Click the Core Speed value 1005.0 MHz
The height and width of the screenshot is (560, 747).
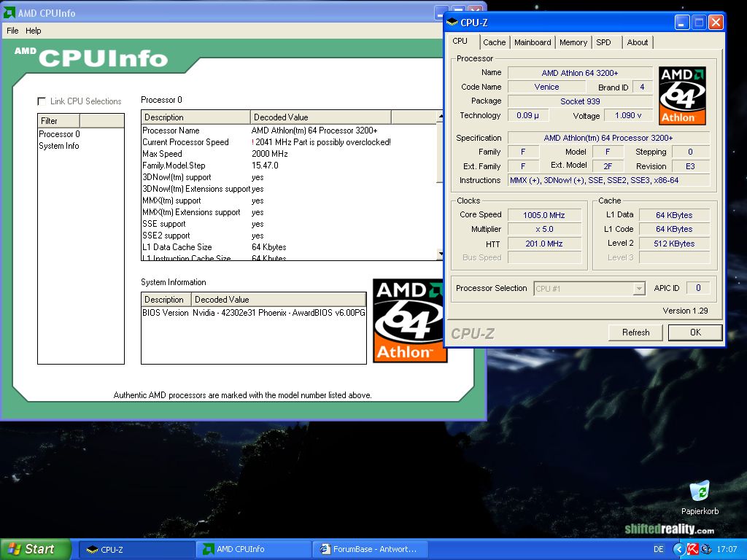[544, 215]
